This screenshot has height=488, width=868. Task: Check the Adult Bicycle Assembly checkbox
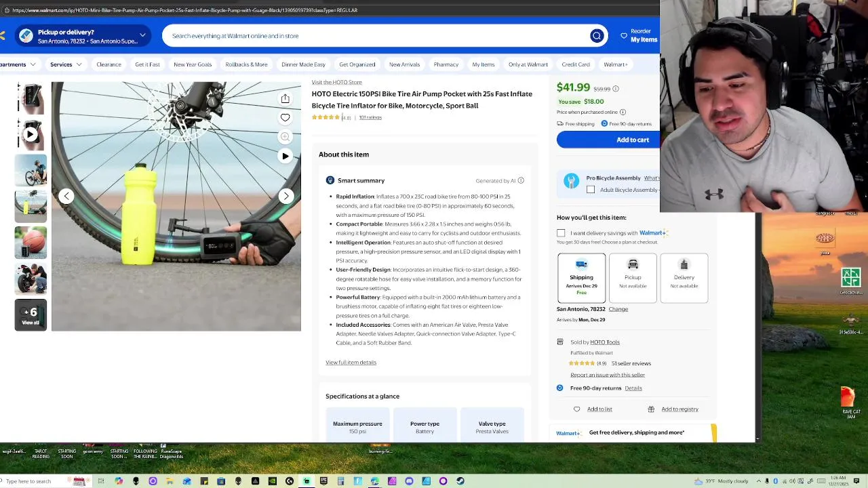pyautogui.click(x=591, y=190)
